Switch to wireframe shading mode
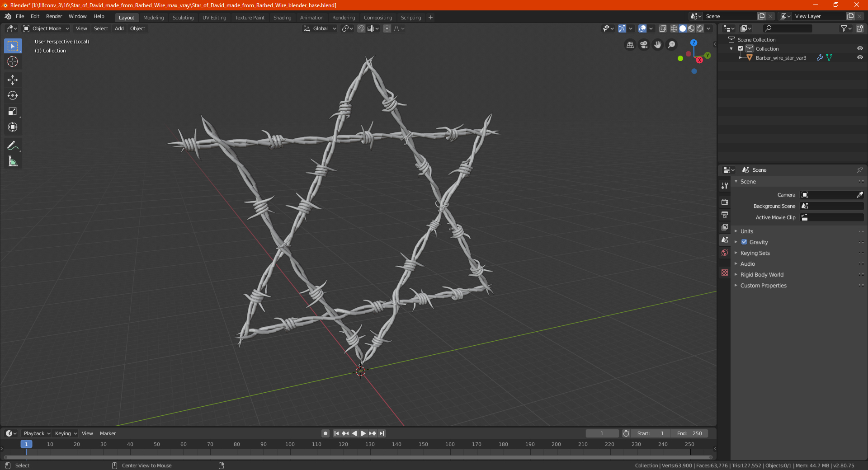The height and width of the screenshot is (470, 868). coord(674,28)
